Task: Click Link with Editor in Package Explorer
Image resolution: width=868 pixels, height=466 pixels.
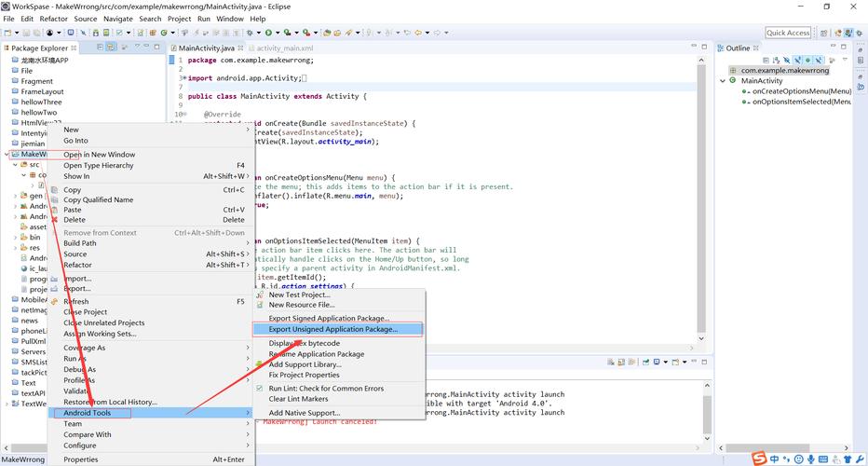Action: (x=111, y=48)
